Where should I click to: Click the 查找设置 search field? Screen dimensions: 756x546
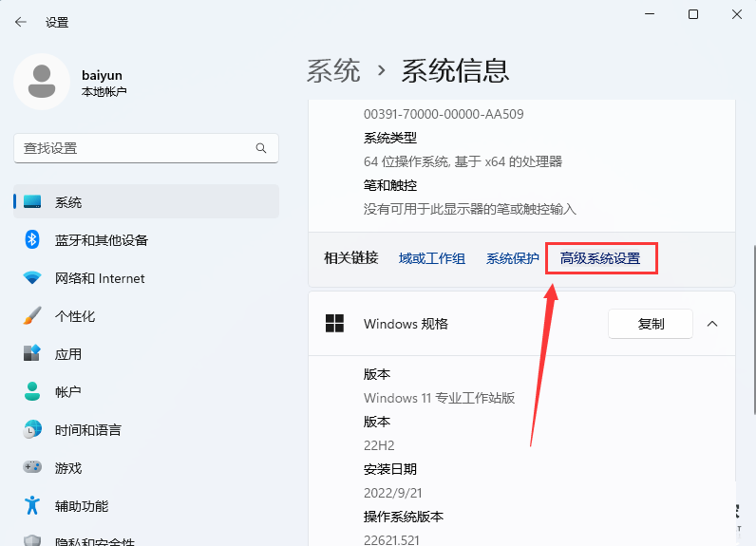click(x=133, y=148)
